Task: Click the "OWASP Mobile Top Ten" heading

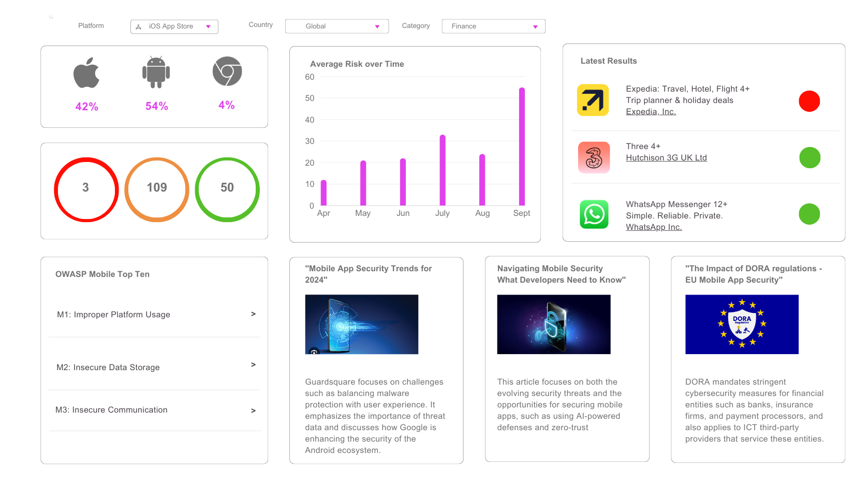Action: pyautogui.click(x=102, y=274)
